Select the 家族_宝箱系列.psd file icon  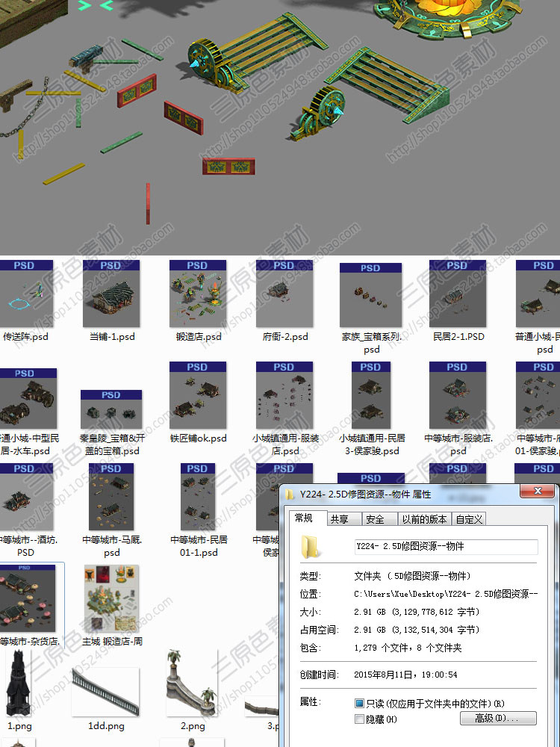click(x=370, y=295)
